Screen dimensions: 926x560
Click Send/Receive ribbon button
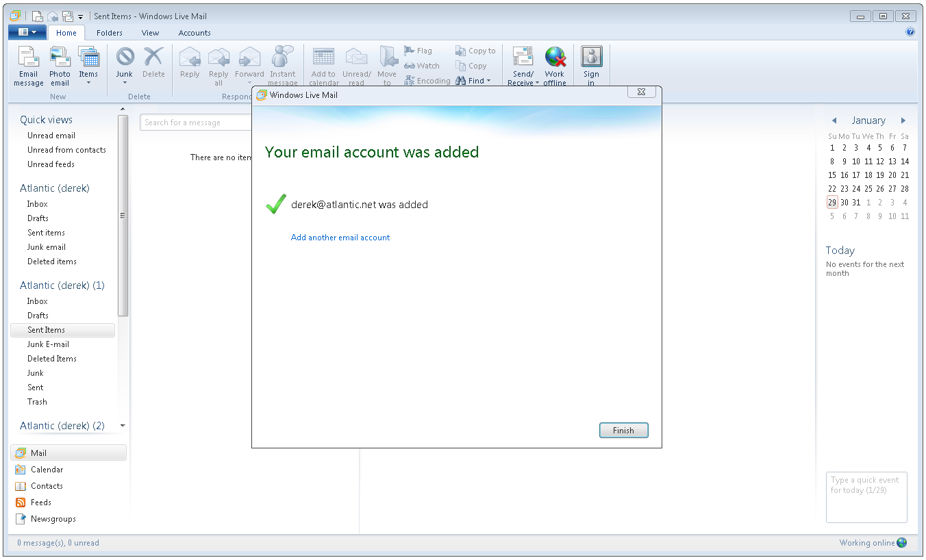[x=523, y=66]
